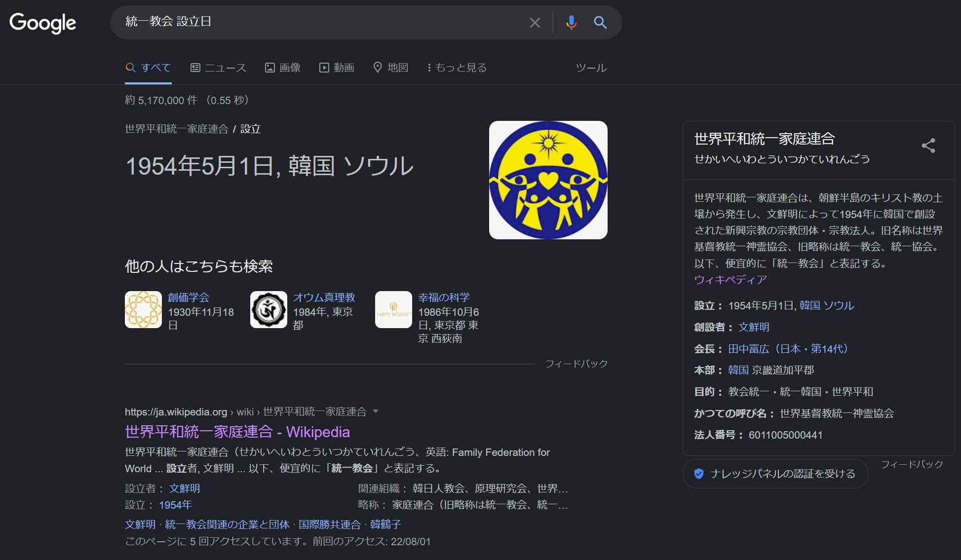The width and height of the screenshot is (961, 560).
Task: Click the 他の人はこちらも検索 heading
Action: 199,266
